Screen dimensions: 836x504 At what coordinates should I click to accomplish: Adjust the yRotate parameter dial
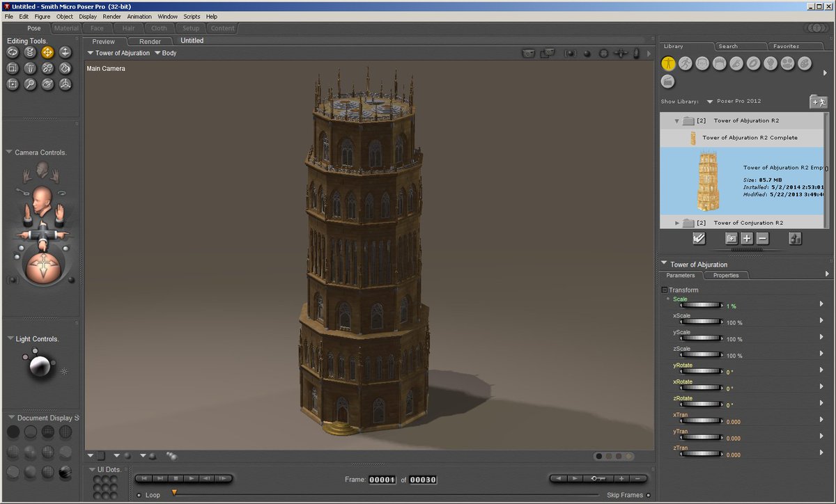[701, 371]
